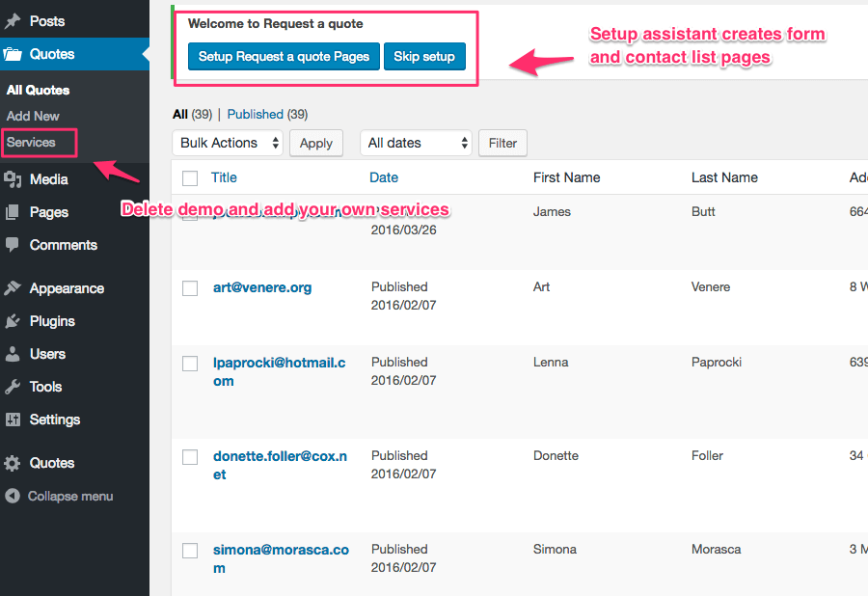
Task: Click the last name cell 'Paprocki'
Action: click(717, 362)
